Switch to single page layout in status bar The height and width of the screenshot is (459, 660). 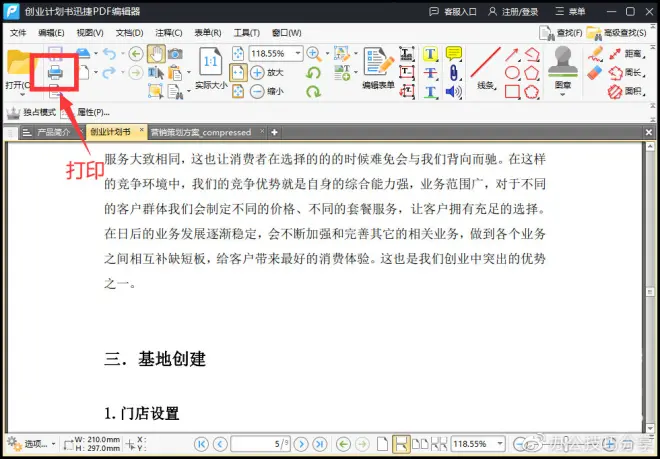[382, 444]
